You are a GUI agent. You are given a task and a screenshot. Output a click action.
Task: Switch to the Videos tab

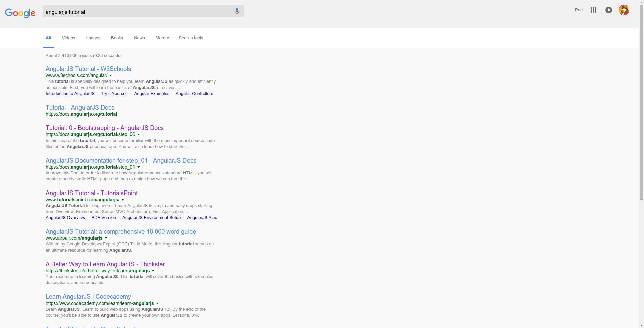pyautogui.click(x=68, y=38)
